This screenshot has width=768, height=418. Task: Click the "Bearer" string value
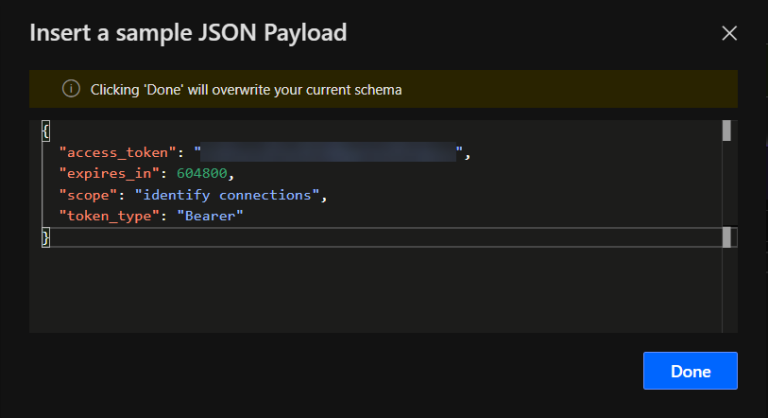[210, 216]
